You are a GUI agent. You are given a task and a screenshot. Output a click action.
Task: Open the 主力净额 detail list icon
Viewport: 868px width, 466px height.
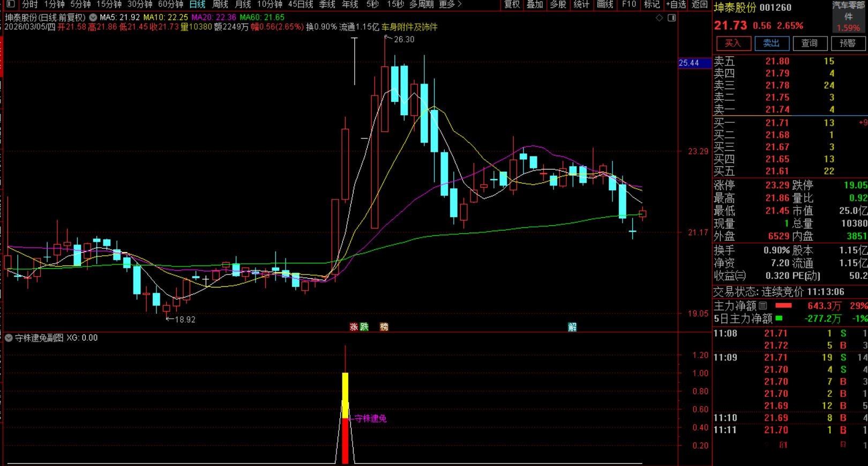pos(763,306)
